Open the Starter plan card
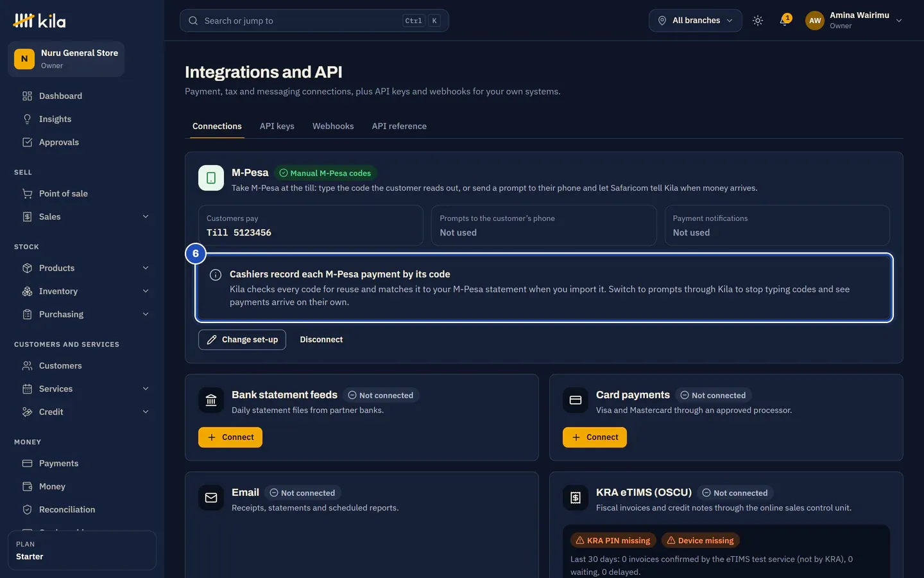The height and width of the screenshot is (578, 924). pos(82,550)
